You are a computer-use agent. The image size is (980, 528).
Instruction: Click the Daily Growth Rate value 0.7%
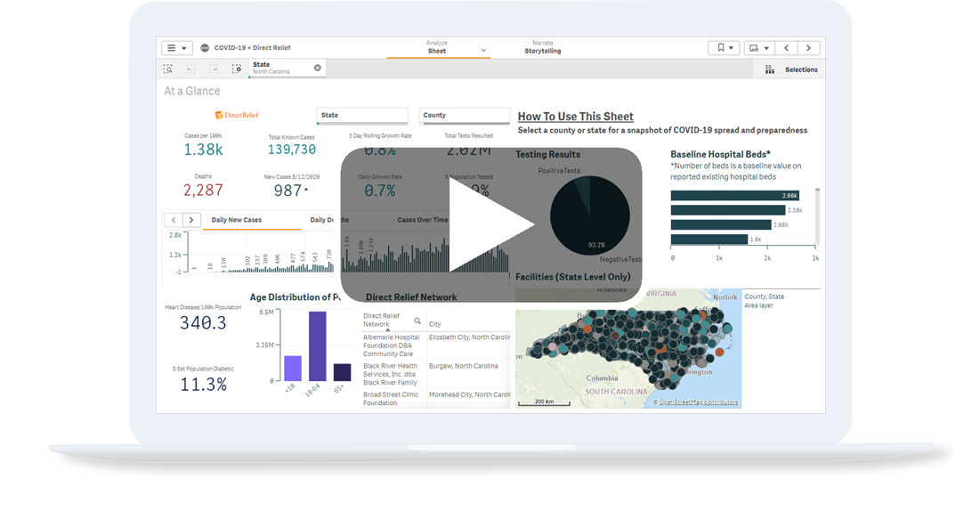tap(380, 191)
